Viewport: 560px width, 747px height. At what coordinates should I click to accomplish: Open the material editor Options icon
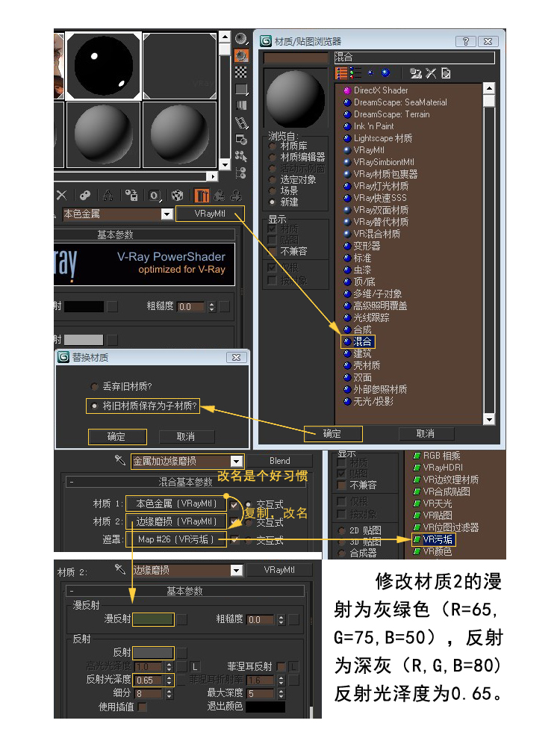click(x=241, y=139)
